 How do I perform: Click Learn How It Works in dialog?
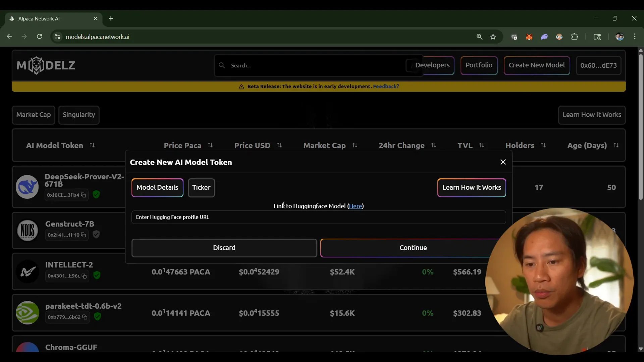472,188
